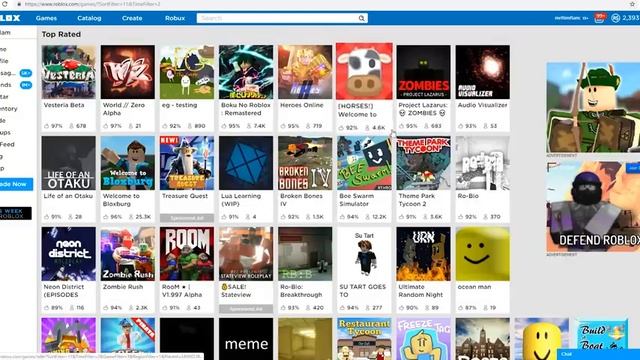Open the SU TART GOES TO thumbnail
The height and width of the screenshot is (360, 640).
click(x=364, y=254)
